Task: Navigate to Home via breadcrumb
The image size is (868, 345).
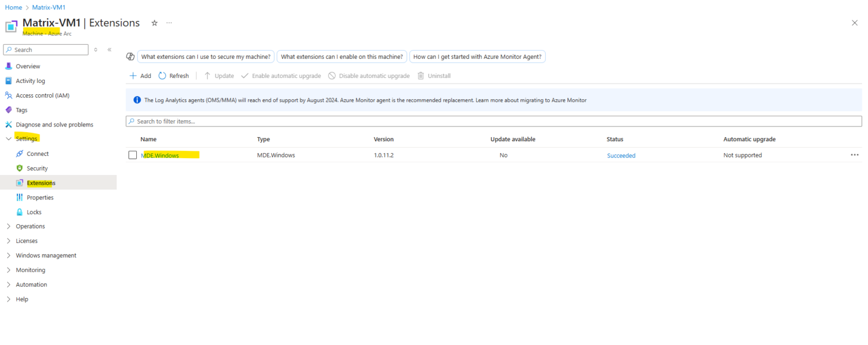Action: point(13,7)
